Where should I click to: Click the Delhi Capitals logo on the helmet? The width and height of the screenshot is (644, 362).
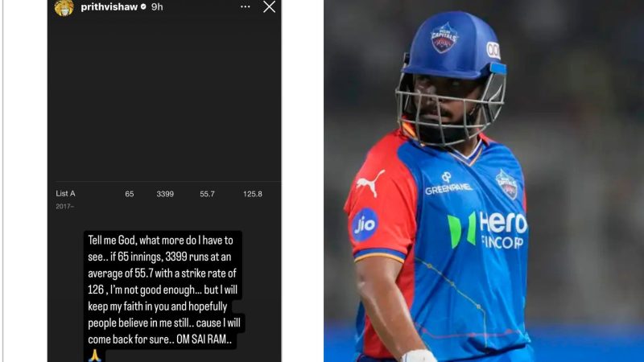click(x=444, y=38)
